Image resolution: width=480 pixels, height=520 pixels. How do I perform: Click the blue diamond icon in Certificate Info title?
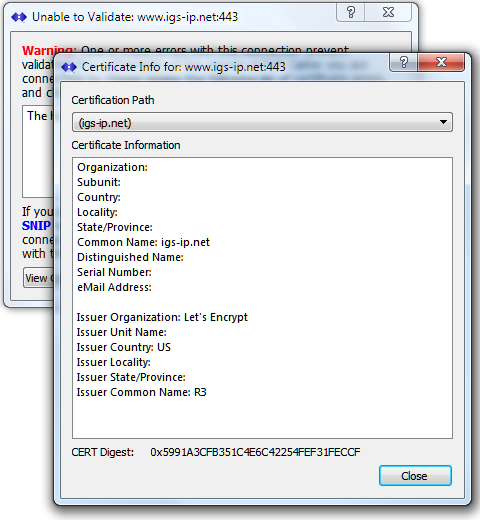pyautogui.click(x=69, y=67)
